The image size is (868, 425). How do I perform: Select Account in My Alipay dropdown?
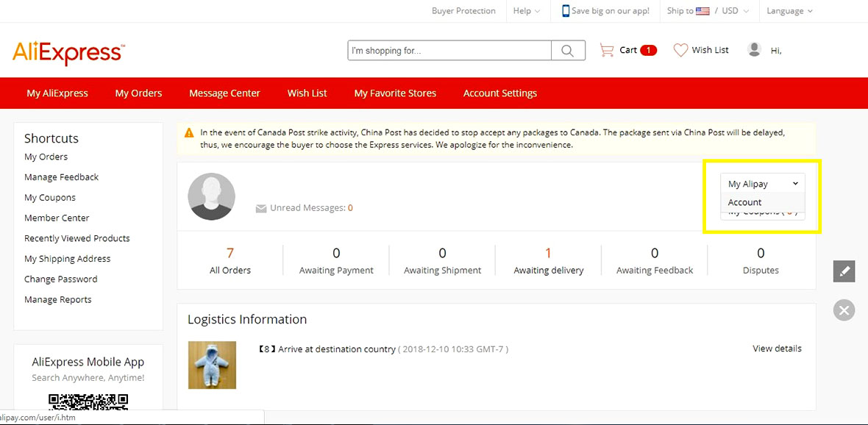pyautogui.click(x=763, y=202)
